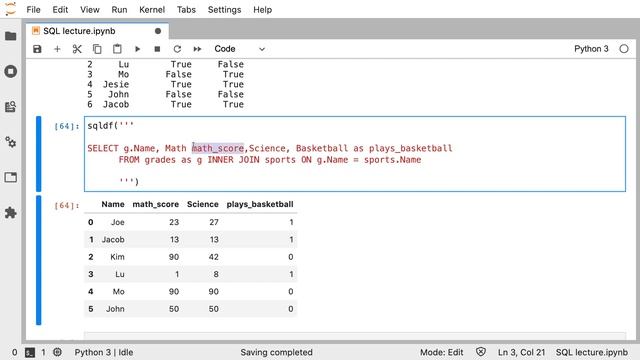
Task: Interrupt the kernel stop button
Action: coord(157,49)
